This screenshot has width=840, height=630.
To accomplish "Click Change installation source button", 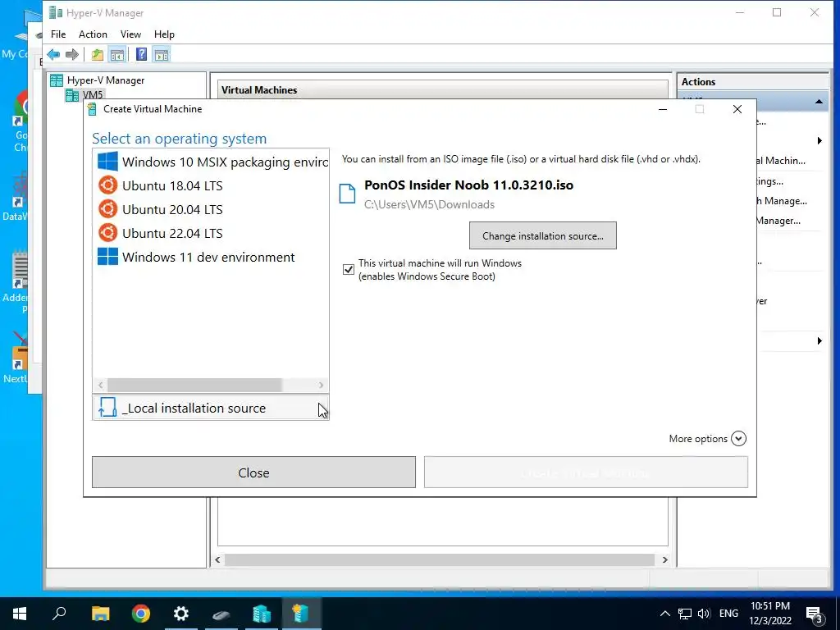I will pos(543,235).
